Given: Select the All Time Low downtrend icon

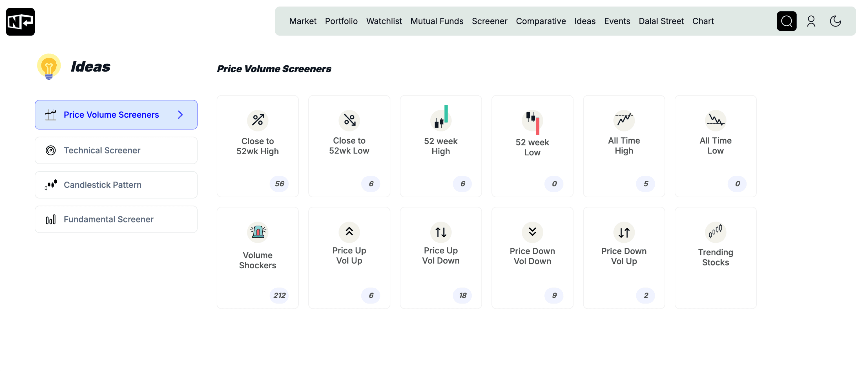Looking at the screenshot, I should (715, 120).
